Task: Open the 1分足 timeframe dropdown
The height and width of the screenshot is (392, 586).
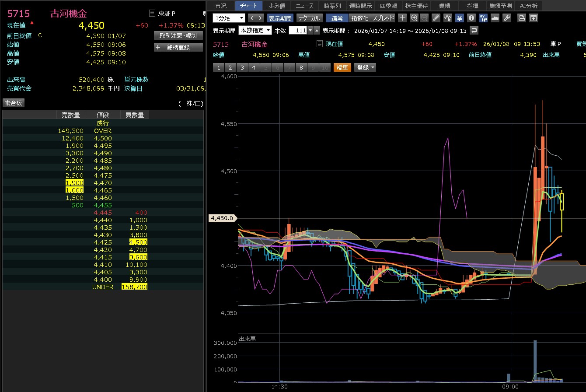Action: (x=229, y=18)
